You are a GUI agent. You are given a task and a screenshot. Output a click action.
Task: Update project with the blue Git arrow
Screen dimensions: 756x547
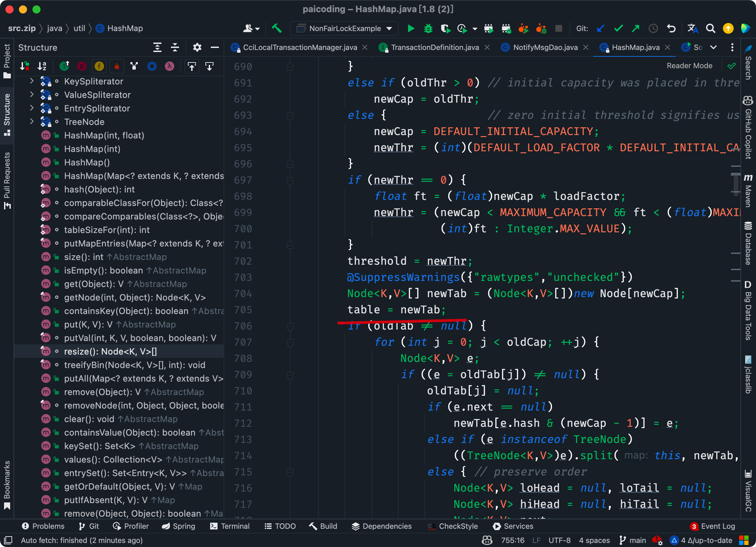[x=601, y=28]
